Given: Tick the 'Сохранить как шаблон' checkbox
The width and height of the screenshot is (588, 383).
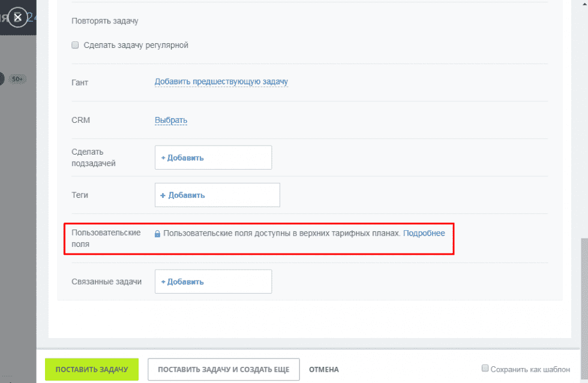Looking at the screenshot, I should (485, 369).
